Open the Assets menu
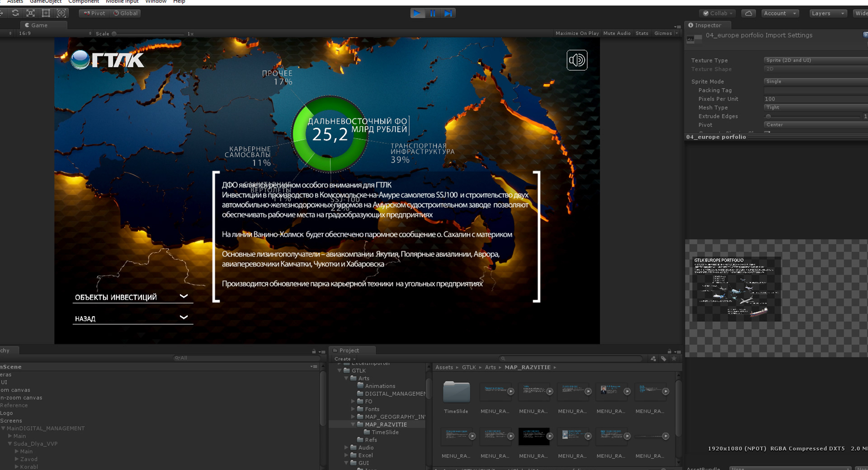The height and width of the screenshot is (470, 868). pyautogui.click(x=15, y=2)
